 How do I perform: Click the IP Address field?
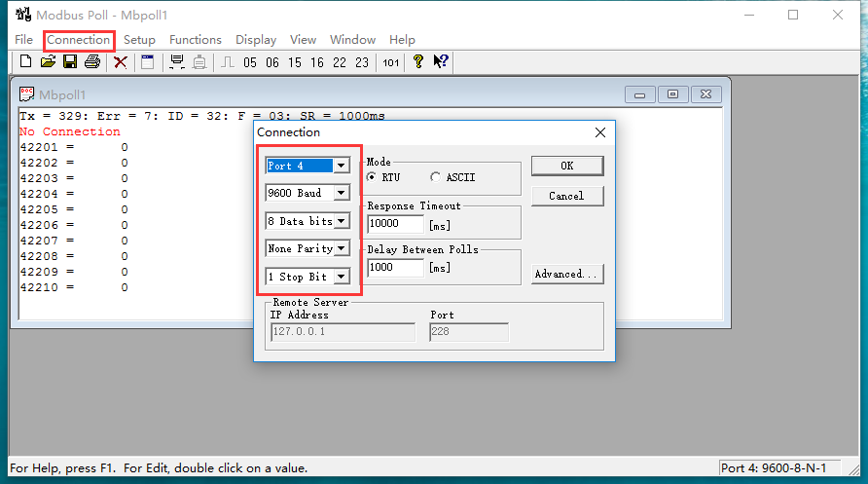tap(343, 332)
